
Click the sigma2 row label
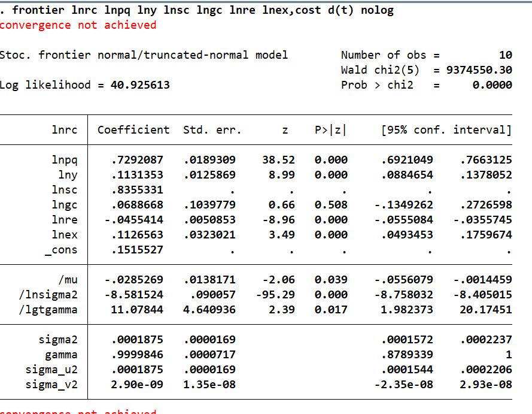[x=58, y=340]
